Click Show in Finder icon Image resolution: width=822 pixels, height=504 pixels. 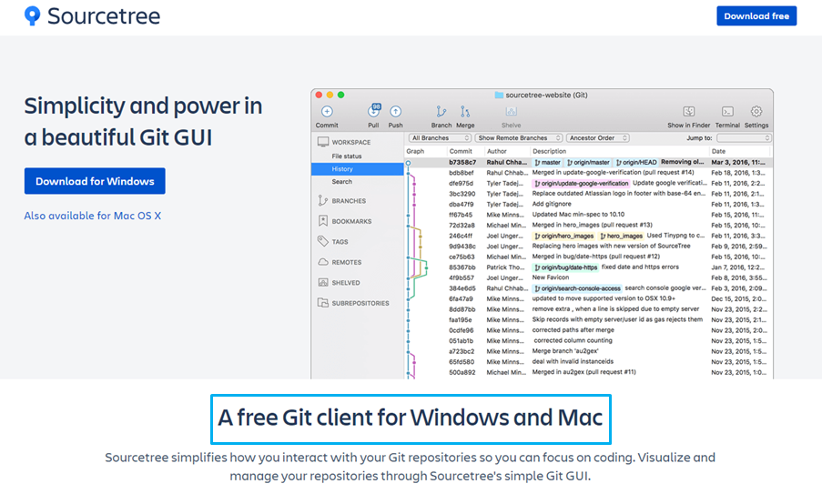coord(688,112)
